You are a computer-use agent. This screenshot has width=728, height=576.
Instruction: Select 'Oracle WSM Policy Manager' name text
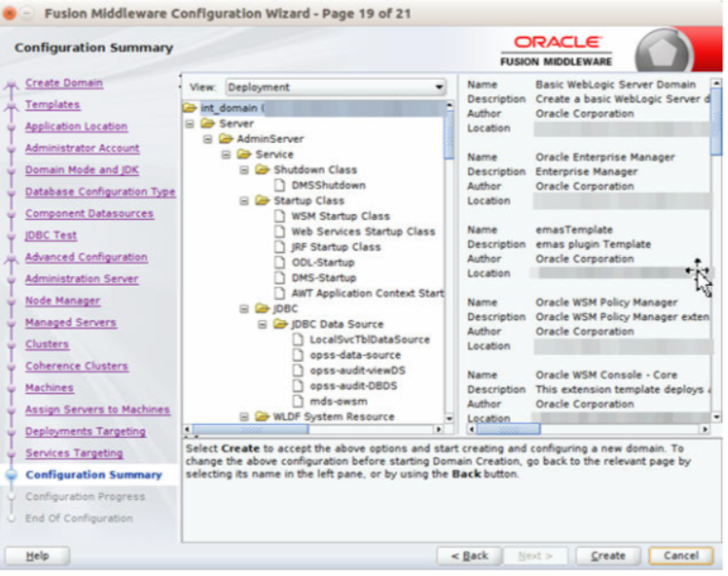pos(606,303)
